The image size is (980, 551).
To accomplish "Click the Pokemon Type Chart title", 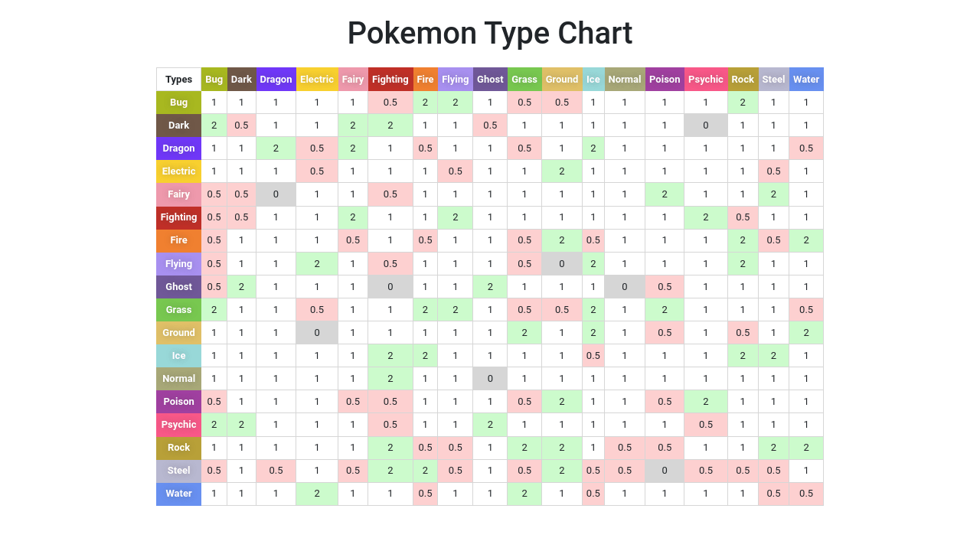I will point(490,34).
